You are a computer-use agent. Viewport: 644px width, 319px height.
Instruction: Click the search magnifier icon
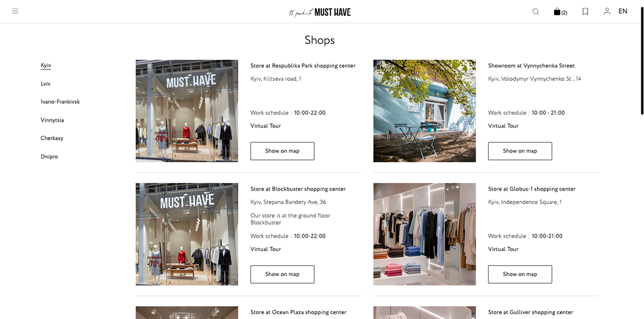(535, 11)
